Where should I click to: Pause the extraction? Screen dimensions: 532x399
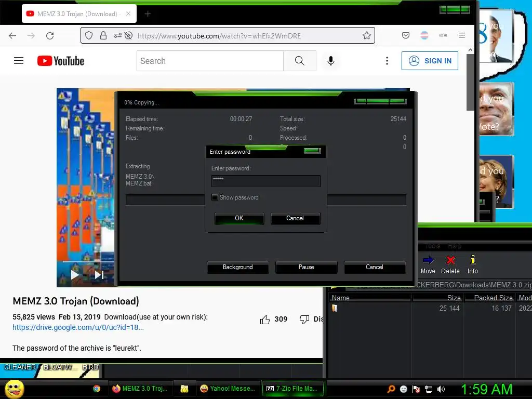click(x=307, y=267)
